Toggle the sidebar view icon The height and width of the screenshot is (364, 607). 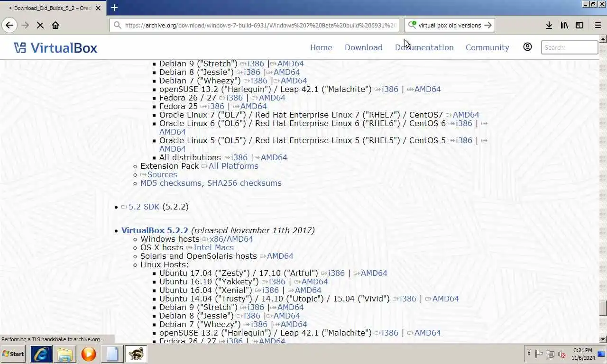click(x=579, y=25)
